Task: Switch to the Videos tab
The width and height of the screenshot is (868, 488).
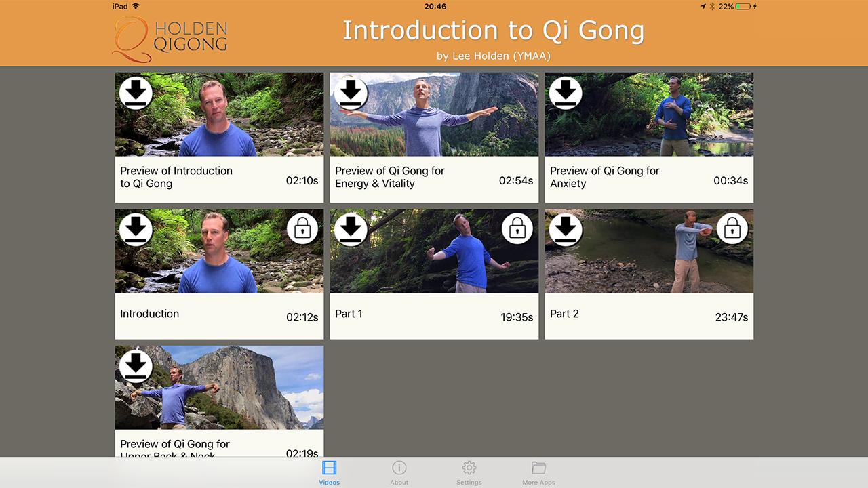Action: coord(330,472)
